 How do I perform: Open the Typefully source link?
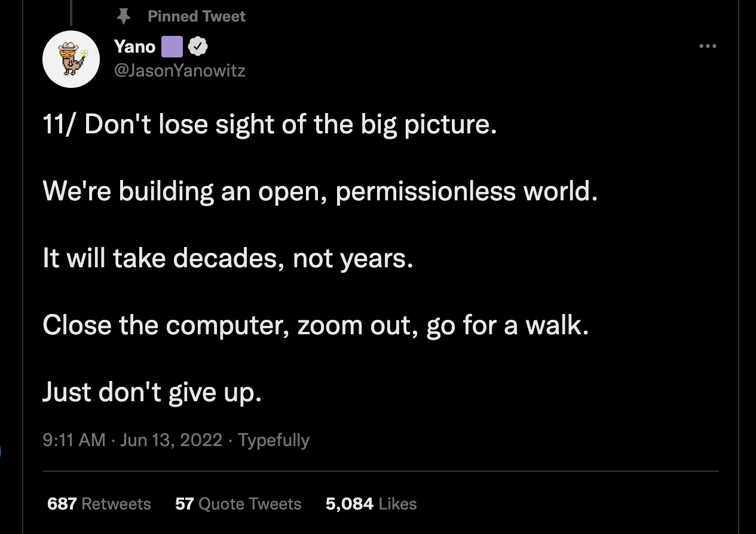tap(274, 440)
